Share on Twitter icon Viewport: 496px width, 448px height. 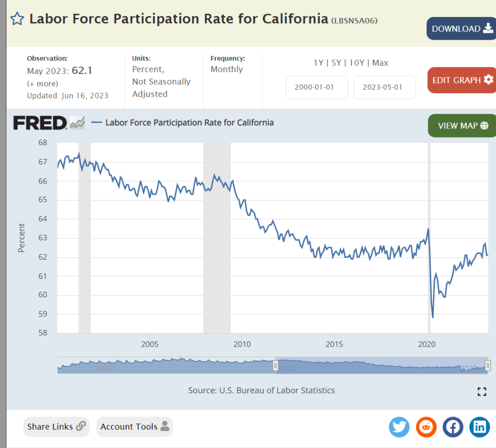[399, 427]
